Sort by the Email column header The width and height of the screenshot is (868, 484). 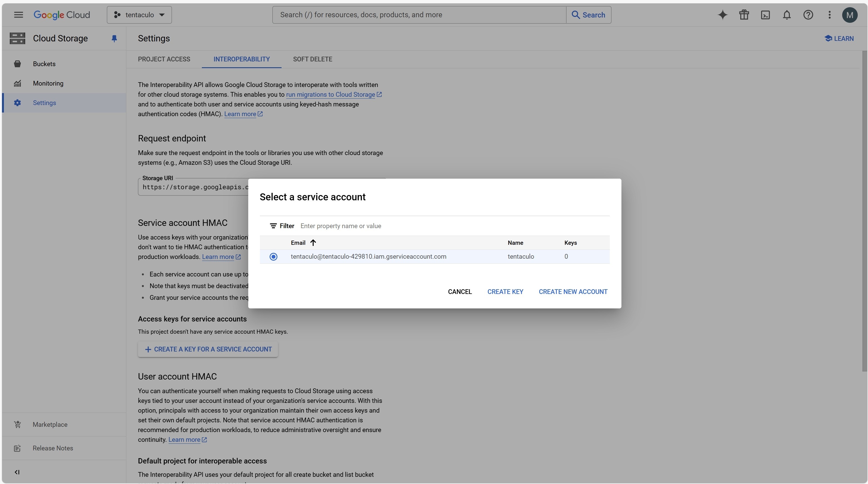pyautogui.click(x=298, y=243)
